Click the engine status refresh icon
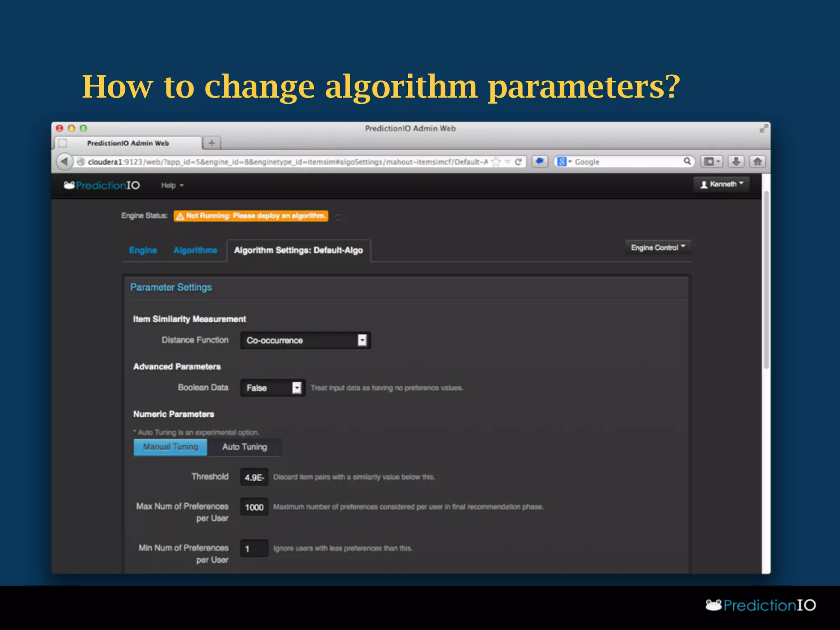The image size is (840, 630). pos(338,217)
